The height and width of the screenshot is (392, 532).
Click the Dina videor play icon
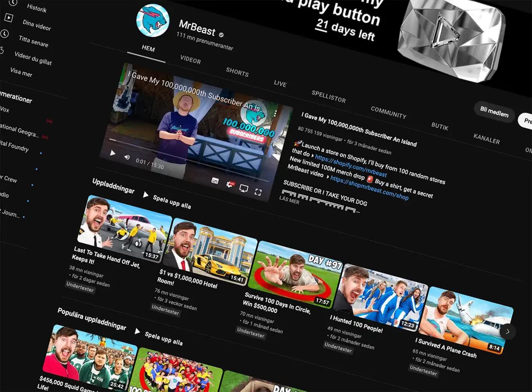(9, 18)
